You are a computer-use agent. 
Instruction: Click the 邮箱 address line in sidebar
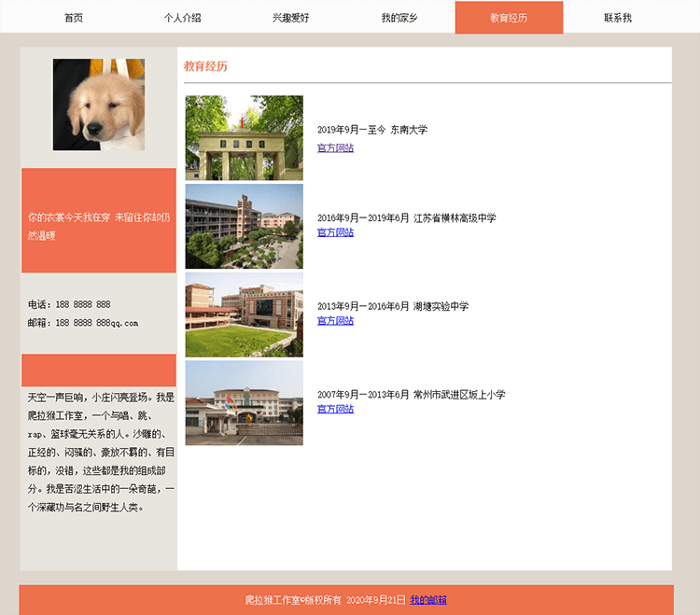83,323
